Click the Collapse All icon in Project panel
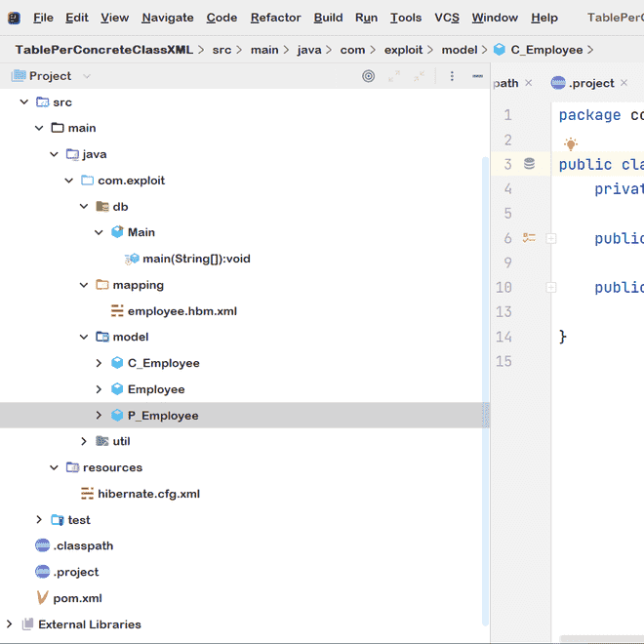 [x=419, y=76]
